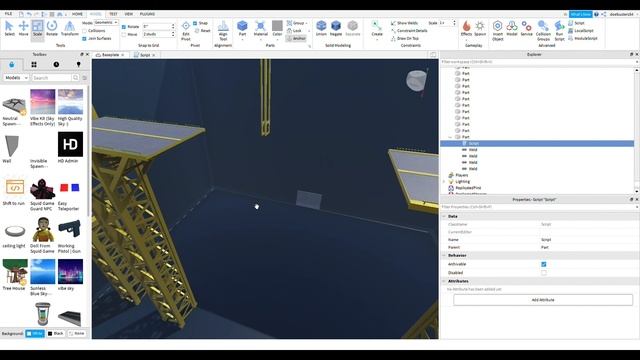Open the FILE menu
Viewport: 640px width, 360px height.
8,14
